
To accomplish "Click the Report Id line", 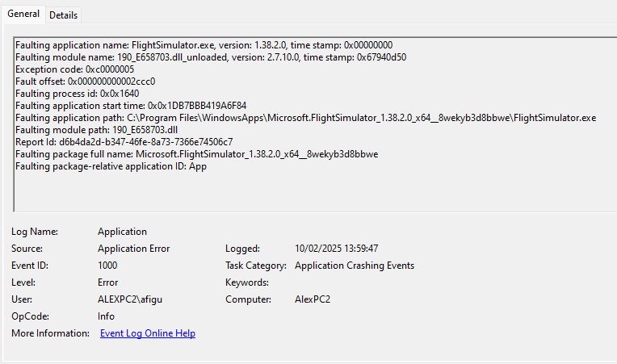I will click(124, 141).
